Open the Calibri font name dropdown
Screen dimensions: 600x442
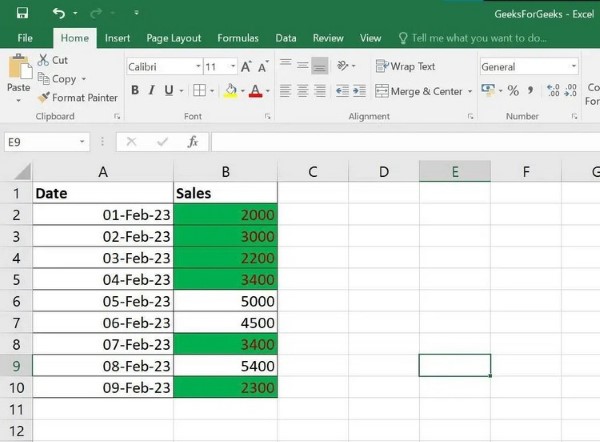[198, 66]
